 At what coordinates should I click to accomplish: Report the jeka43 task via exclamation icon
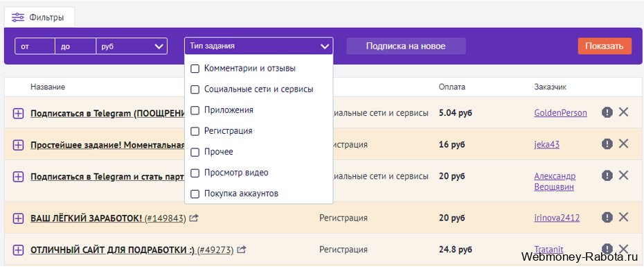pyautogui.click(x=607, y=144)
